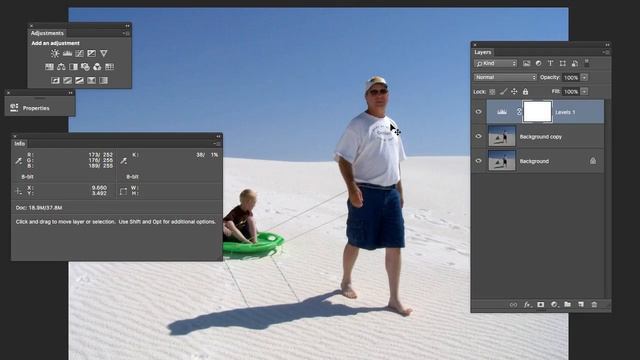
Task: Open the Properties panel icon
Action: (x=14, y=108)
